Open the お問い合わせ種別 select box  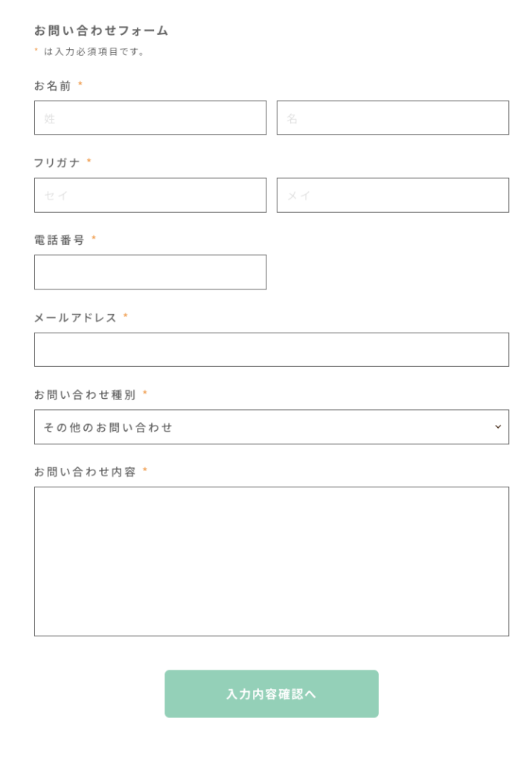(272, 426)
